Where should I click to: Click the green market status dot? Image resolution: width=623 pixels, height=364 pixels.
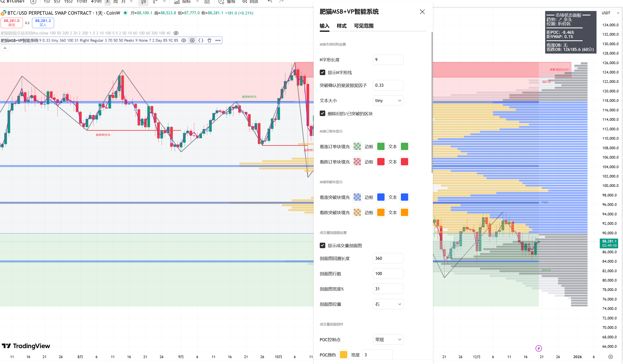coord(126,13)
